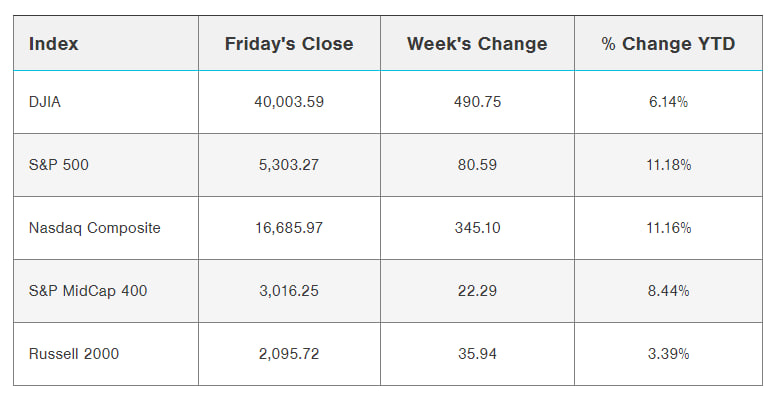This screenshot has height=398, width=771.
Task: Select the DJIA YTD value 6.14%
Action: (x=669, y=102)
